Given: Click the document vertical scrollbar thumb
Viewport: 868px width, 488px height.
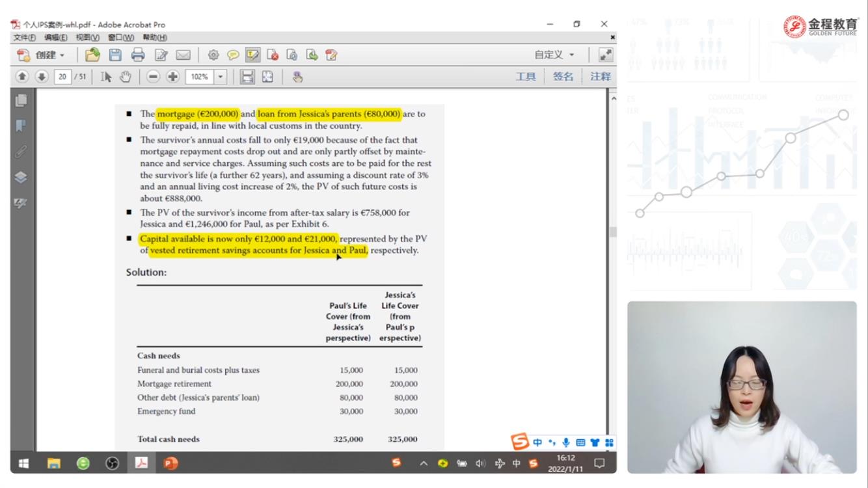Looking at the screenshot, I should 612,232.
